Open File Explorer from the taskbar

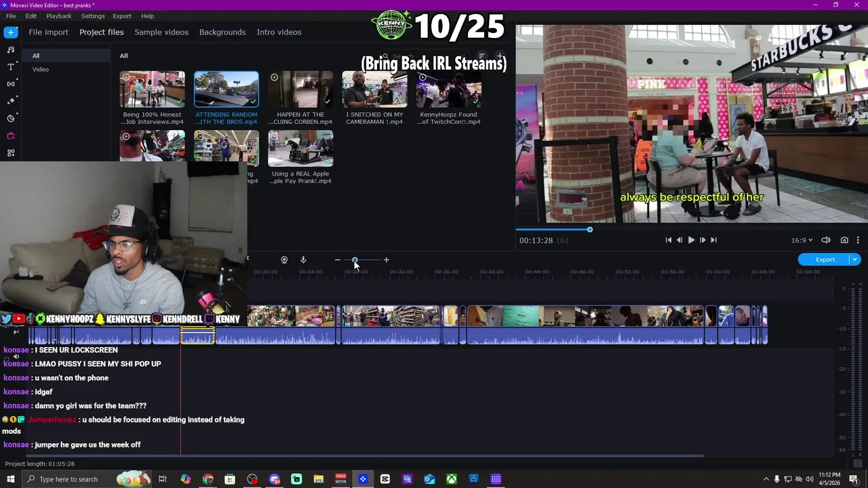319,479
